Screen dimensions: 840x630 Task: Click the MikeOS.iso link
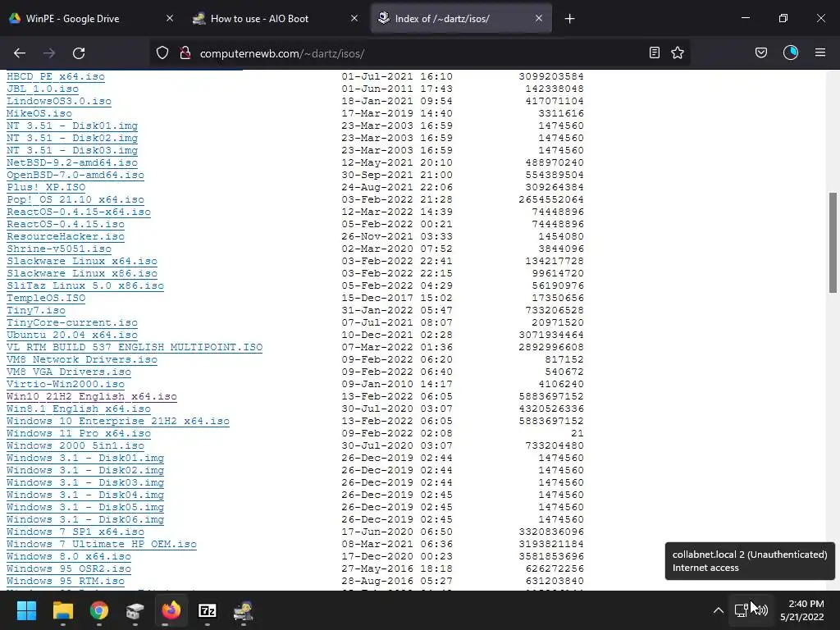[39, 113]
